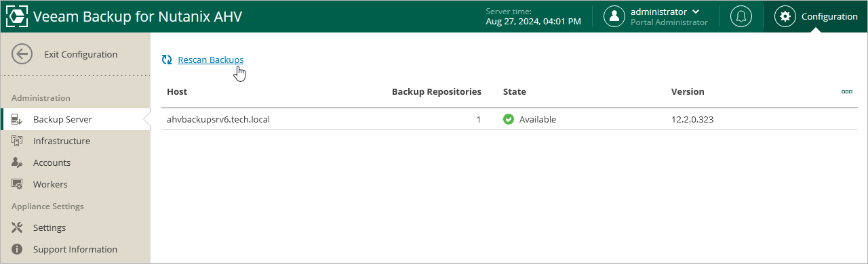Click the back arrow Exit Configuration icon
Screen dimensions: 868x264
point(22,54)
